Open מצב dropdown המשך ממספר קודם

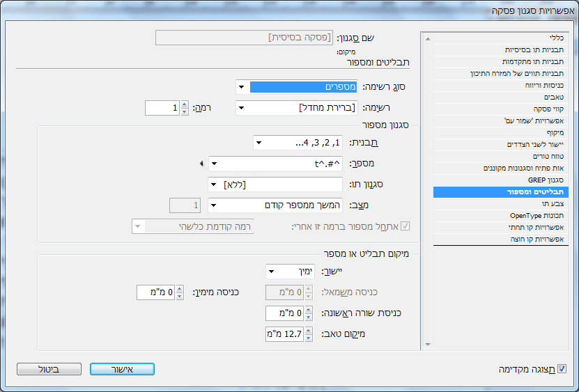tap(275, 205)
